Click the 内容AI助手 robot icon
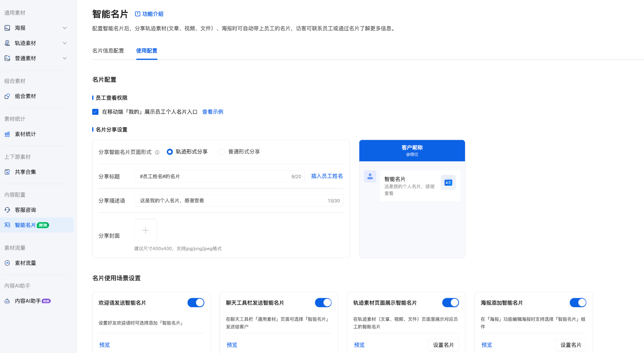 [x=7, y=301]
